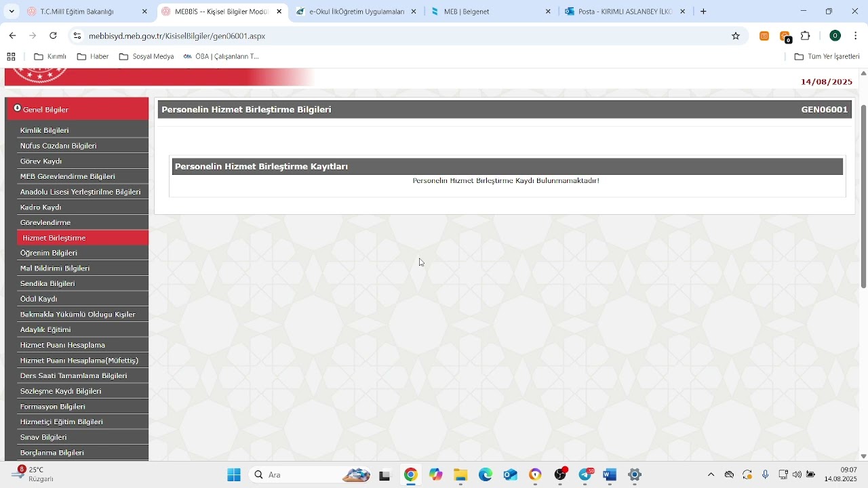The height and width of the screenshot is (488, 868).
Task: Click the profile avatar icon in Chrome toolbar
Action: pos(835,36)
